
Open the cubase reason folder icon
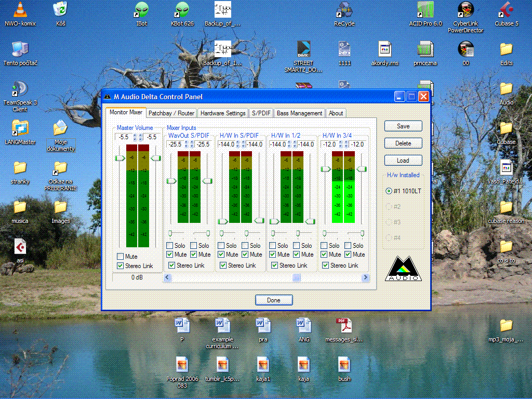pyautogui.click(x=506, y=211)
